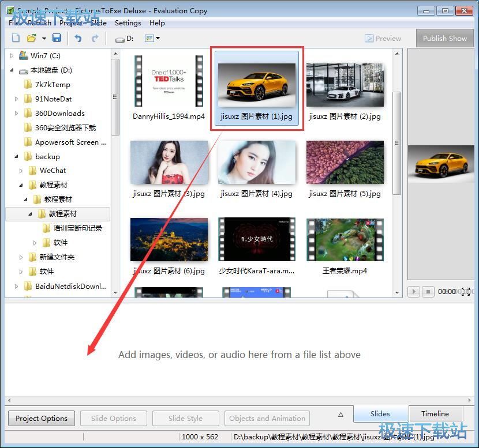Screen dimensions: 479x448
Task: Click the fullscreen preview icon
Action: coord(466,292)
